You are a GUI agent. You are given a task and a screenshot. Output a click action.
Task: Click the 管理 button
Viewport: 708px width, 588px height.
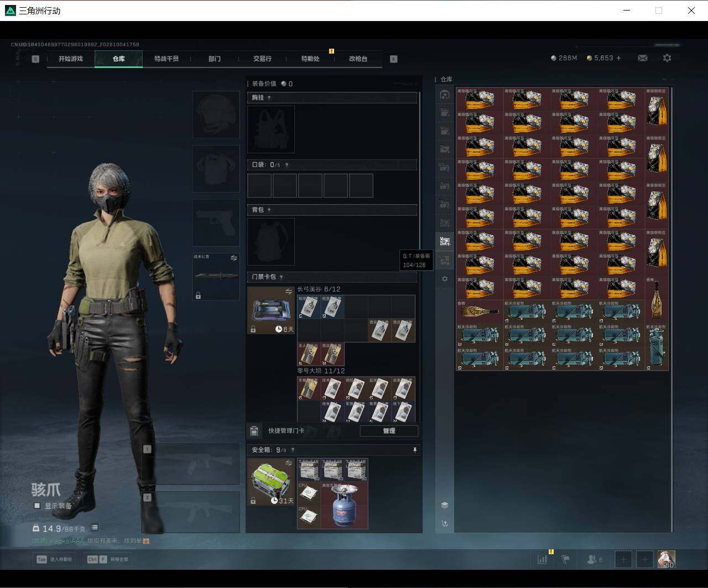coord(389,431)
